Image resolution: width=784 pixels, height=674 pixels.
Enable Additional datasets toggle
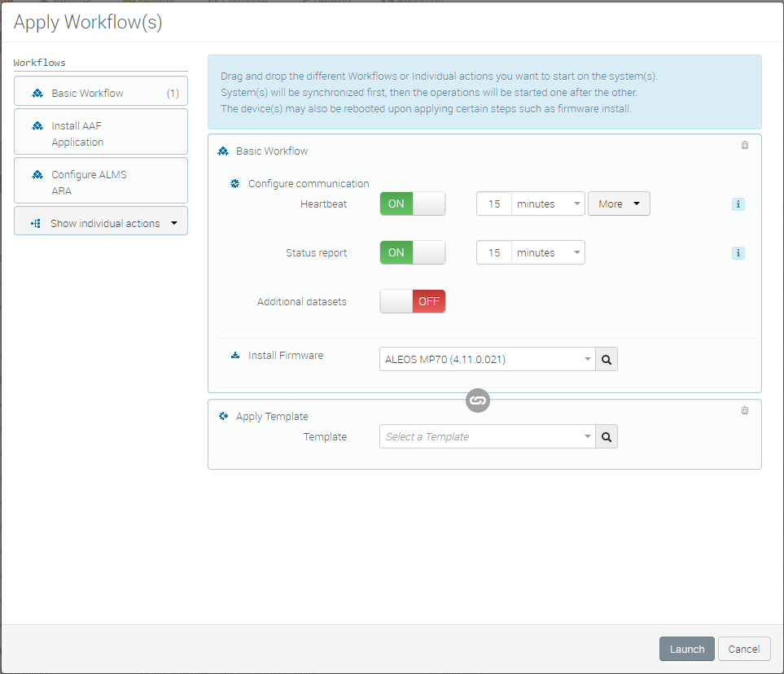(412, 302)
